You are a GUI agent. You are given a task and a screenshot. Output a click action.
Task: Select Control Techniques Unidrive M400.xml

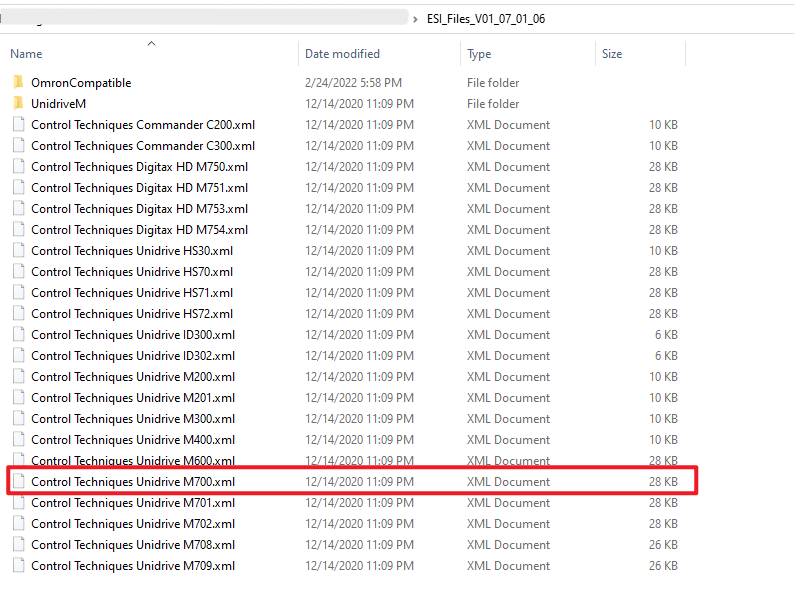tap(133, 440)
